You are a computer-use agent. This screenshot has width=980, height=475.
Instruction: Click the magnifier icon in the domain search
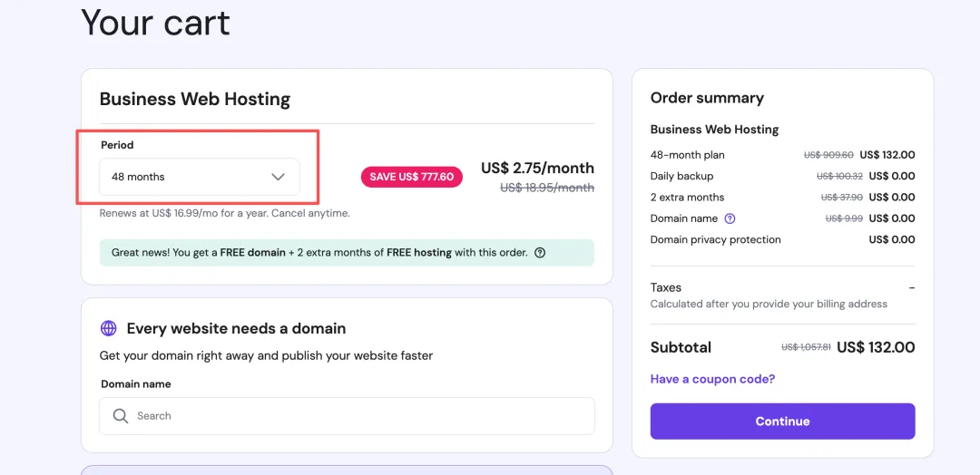click(120, 416)
